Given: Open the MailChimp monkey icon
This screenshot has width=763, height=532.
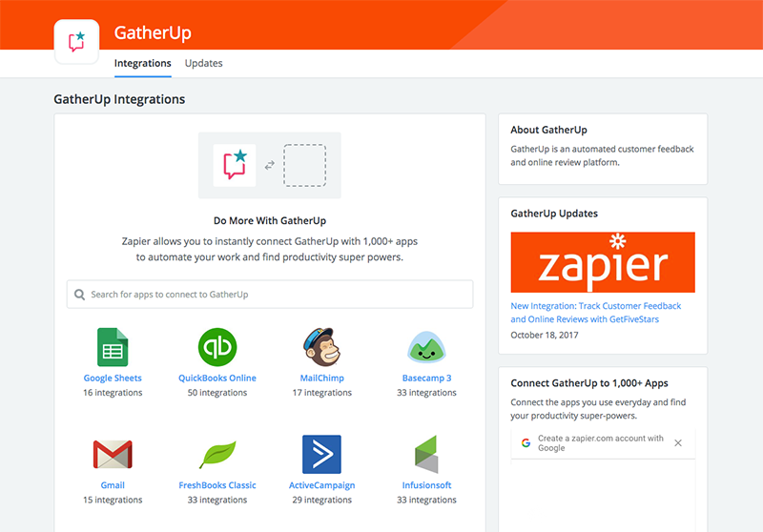Looking at the screenshot, I should coord(321,347).
